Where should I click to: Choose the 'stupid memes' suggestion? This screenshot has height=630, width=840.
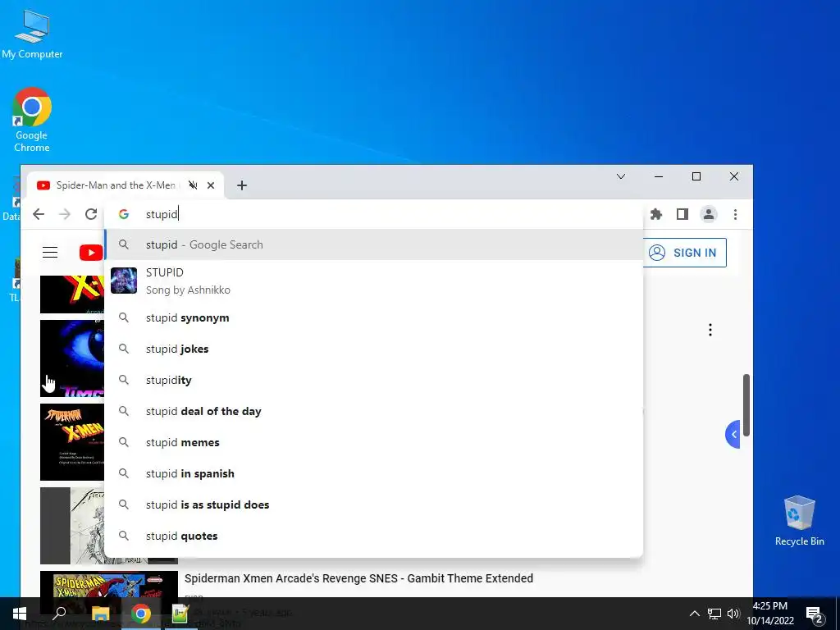[374, 442]
